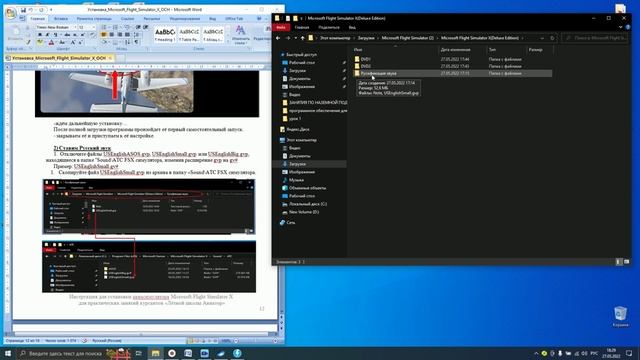Open the Explorer help icon
The height and width of the screenshot is (360, 640).
point(628,27)
